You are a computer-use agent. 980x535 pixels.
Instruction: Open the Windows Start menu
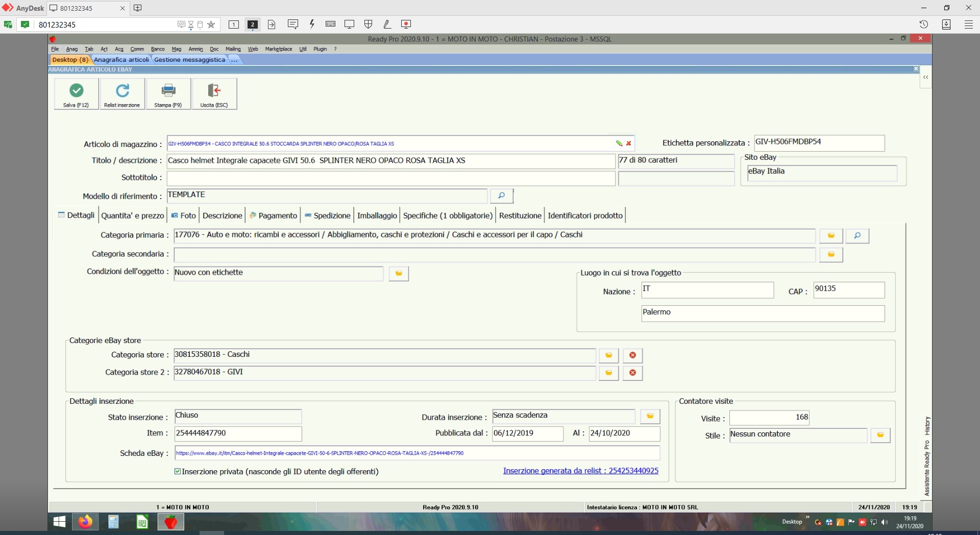[60, 522]
